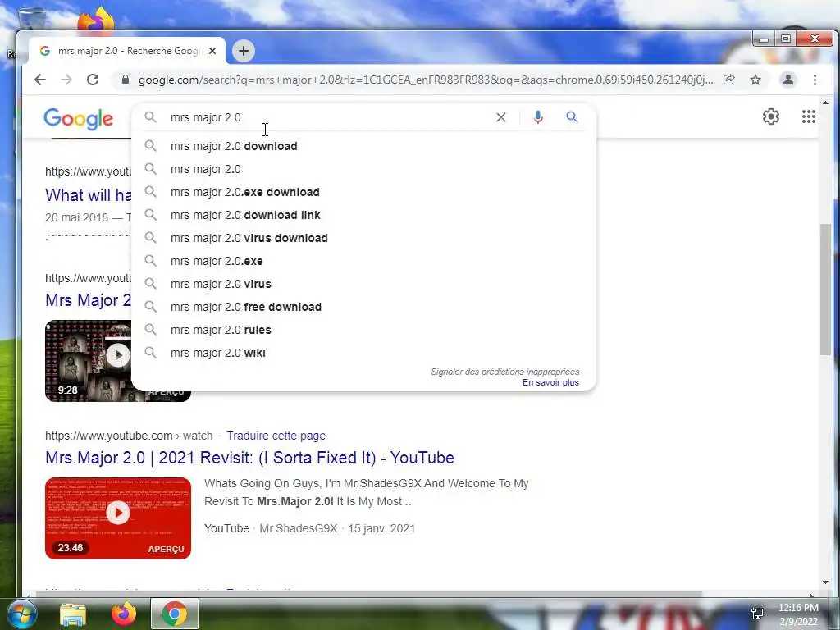Click 'Traduire cette page' link
Image resolution: width=840 pixels, height=630 pixels.
coord(276,436)
